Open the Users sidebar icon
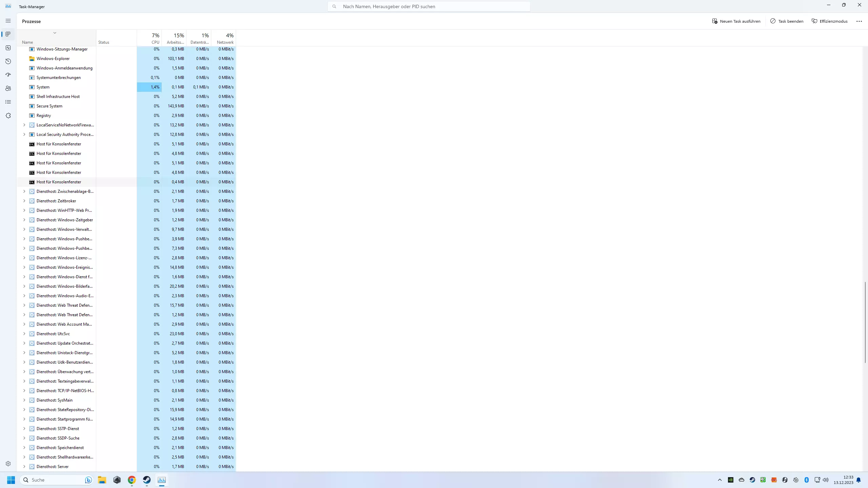 8,88
